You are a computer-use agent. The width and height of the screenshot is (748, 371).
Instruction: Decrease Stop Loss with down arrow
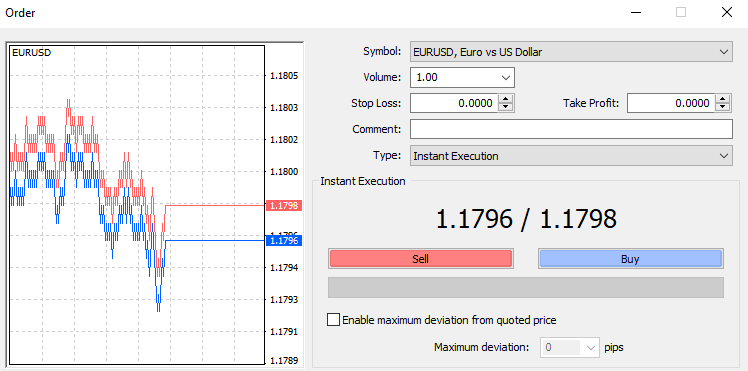click(506, 107)
